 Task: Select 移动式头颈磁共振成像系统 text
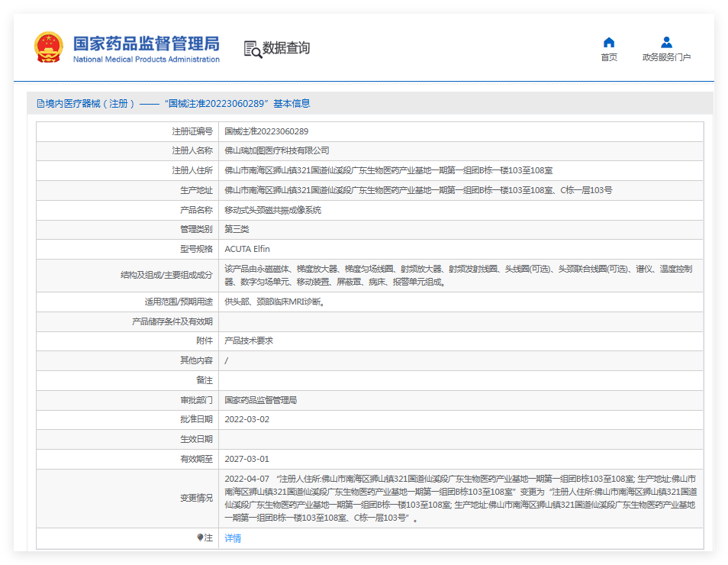click(x=273, y=210)
